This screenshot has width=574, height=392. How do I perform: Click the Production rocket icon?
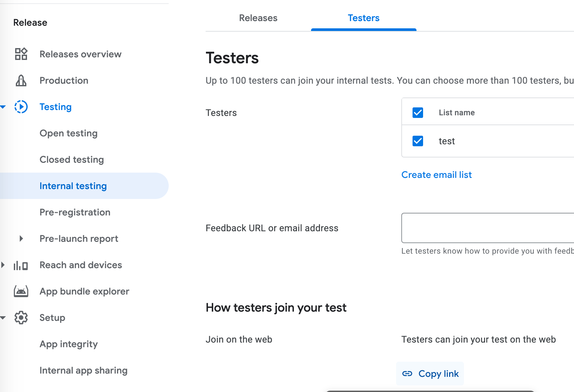pyautogui.click(x=21, y=80)
